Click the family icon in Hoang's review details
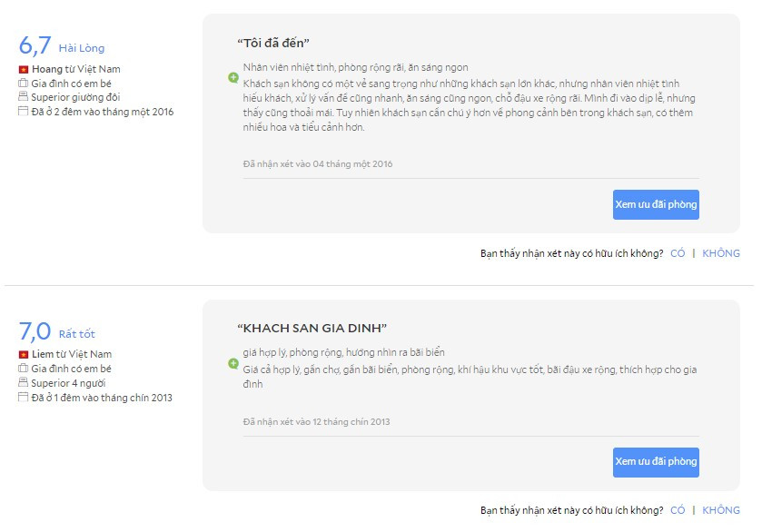Screen dimensions: 762x532 click(x=24, y=83)
